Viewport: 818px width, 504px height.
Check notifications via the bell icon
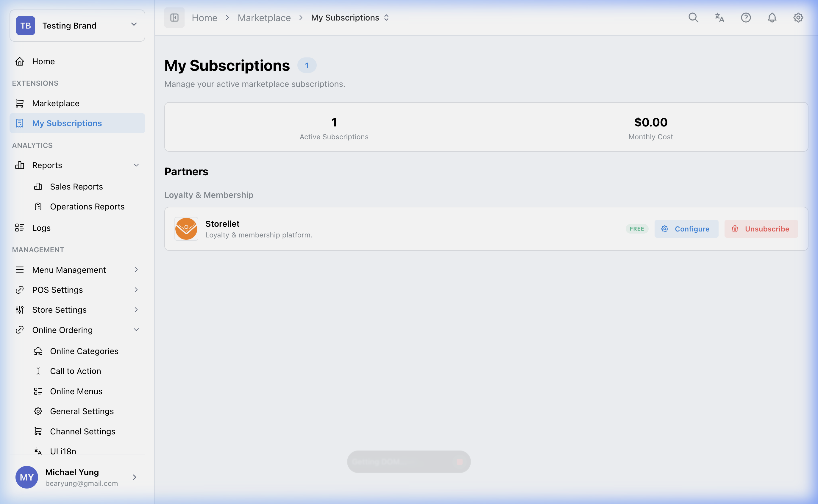772,17
